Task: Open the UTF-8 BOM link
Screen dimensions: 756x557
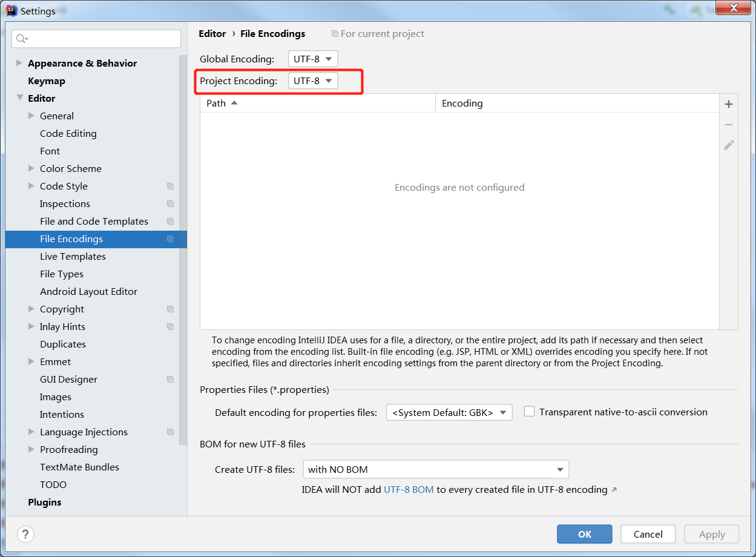Action: [409, 490]
